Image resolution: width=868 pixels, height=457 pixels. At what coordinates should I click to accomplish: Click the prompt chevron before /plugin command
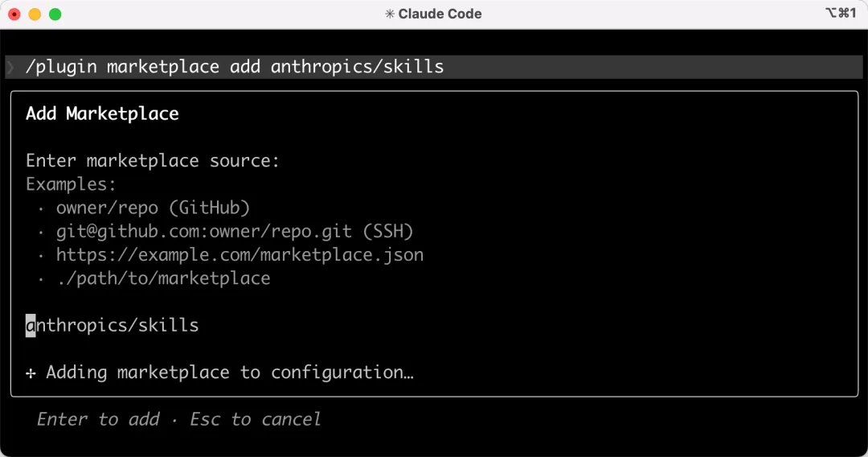click(x=10, y=67)
